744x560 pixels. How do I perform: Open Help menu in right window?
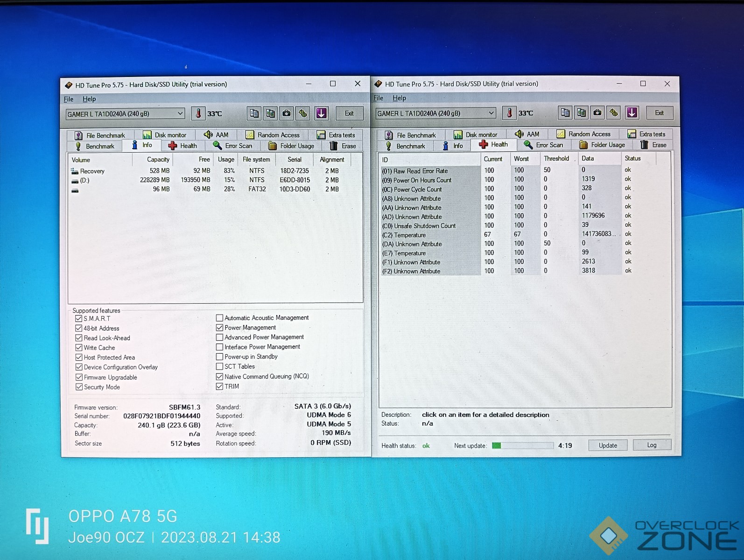(399, 98)
